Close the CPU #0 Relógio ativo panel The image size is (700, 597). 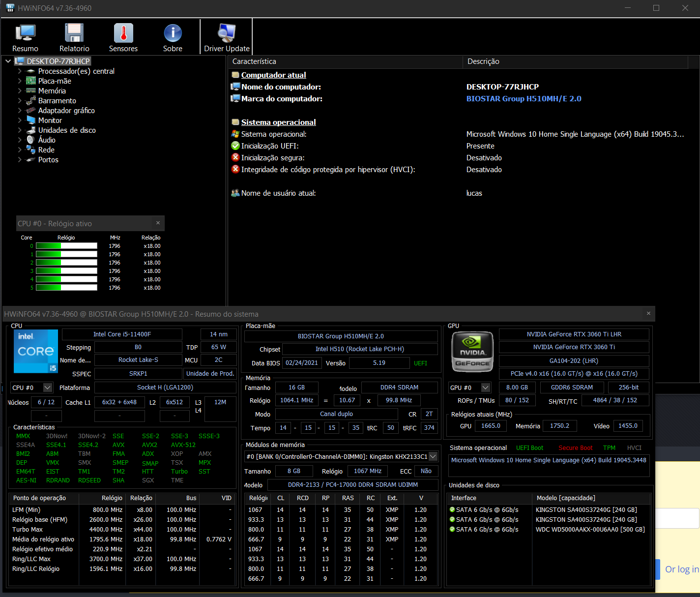coord(158,223)
